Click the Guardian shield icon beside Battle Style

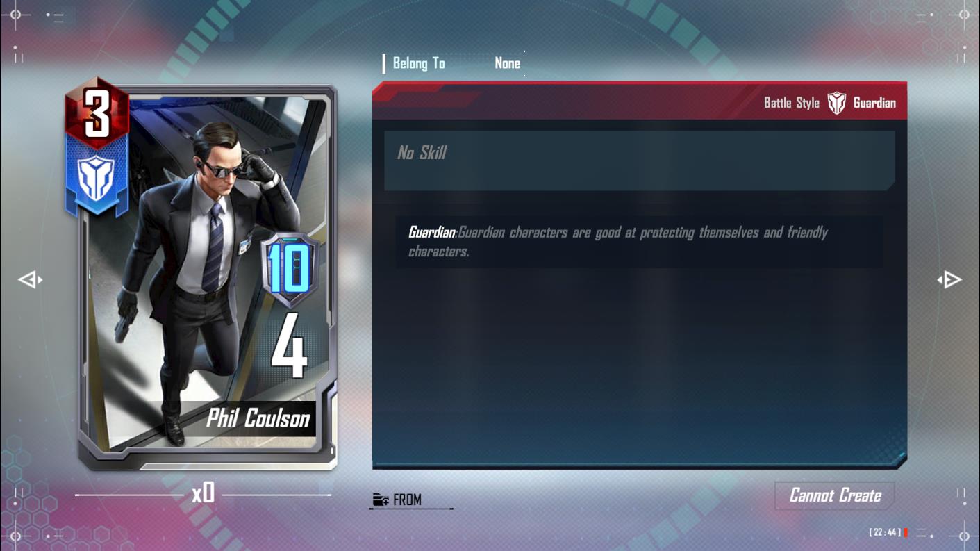coord(836,103)
